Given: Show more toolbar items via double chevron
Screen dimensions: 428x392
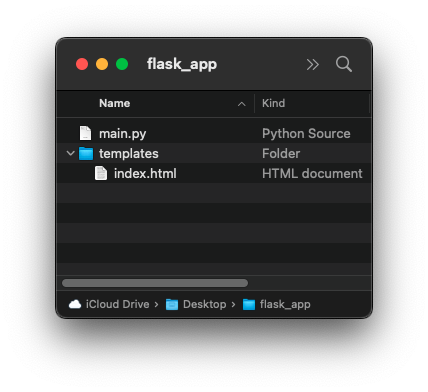Looking at the screenshot, I should tap(312, 64).
